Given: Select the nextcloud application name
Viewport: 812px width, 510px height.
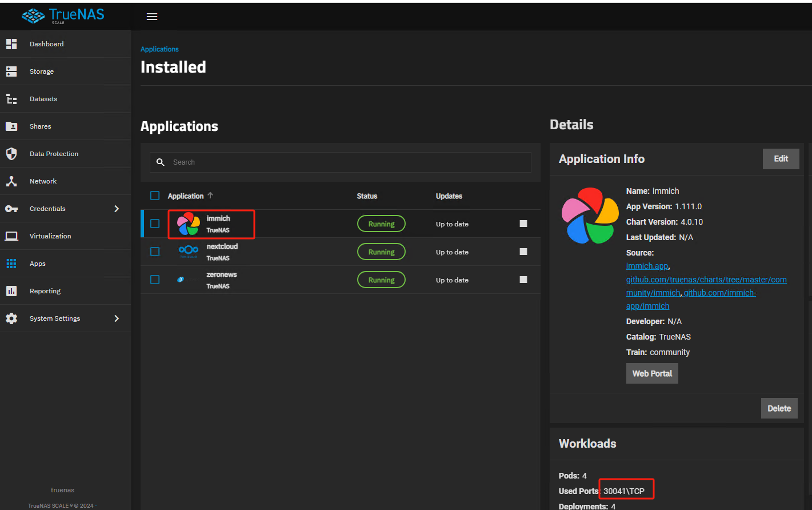Looking at the screenshot, I should (222, 246).
